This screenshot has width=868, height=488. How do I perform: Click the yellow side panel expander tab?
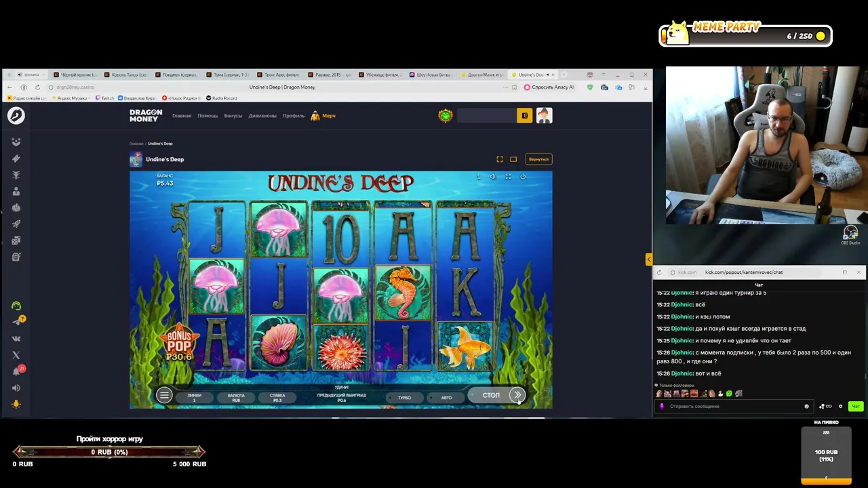click(648, 259)
